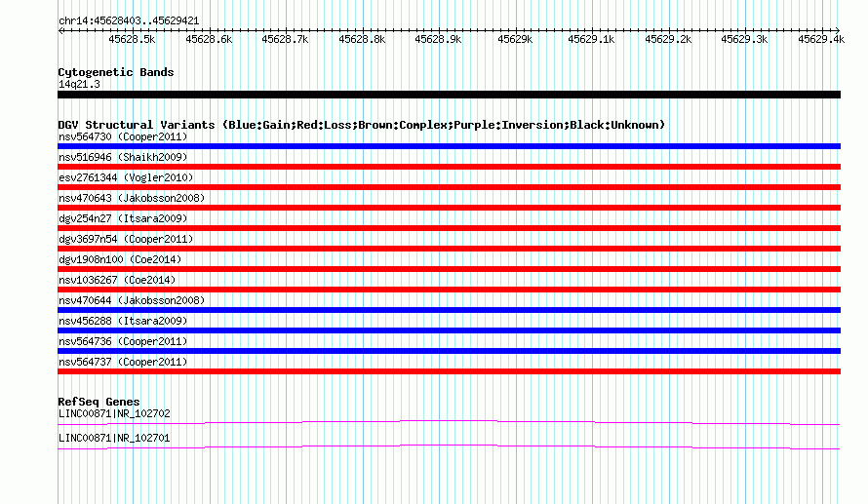Click the 45629.2k ruler tick label
Screen dimensions: 868x504
[x=668, y=39]
